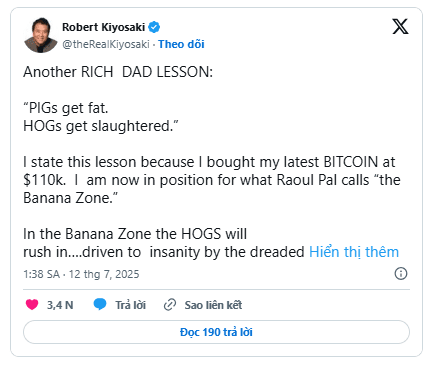This screenshot has width=430, height=365.
Task: Like the tweet with the heart icon
Action: pos(32,305)
